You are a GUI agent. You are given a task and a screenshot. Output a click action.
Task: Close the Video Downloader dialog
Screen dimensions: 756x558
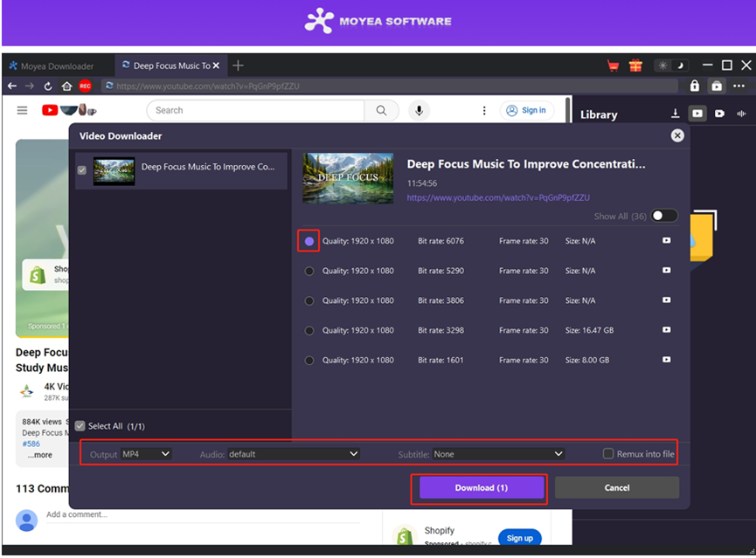(x=676, y=135)
